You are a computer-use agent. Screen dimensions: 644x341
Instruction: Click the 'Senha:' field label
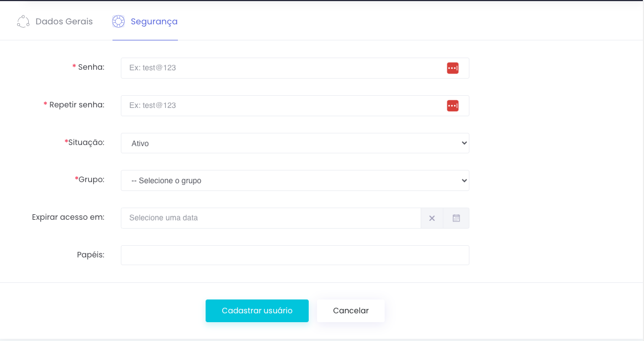click(91, 67)
